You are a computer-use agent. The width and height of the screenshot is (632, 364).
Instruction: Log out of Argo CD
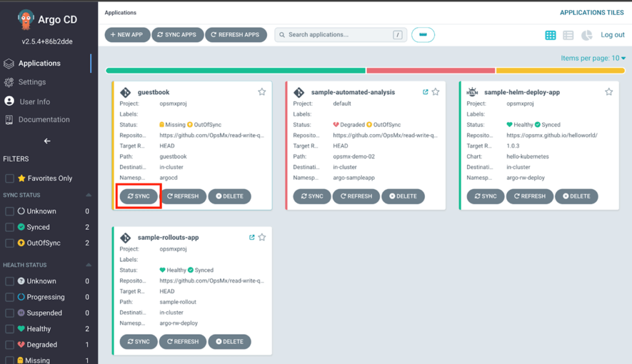[x=613, y=35]
